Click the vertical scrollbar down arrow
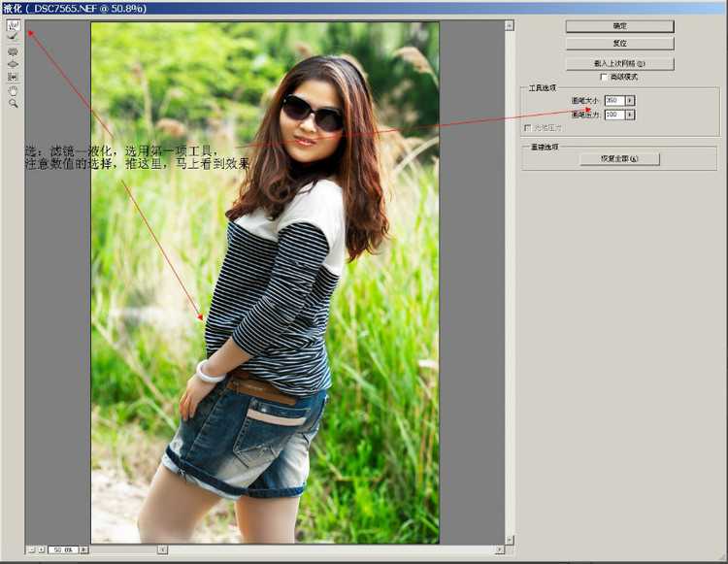Viewport: 728px width, 564px height. click(510, 540)
